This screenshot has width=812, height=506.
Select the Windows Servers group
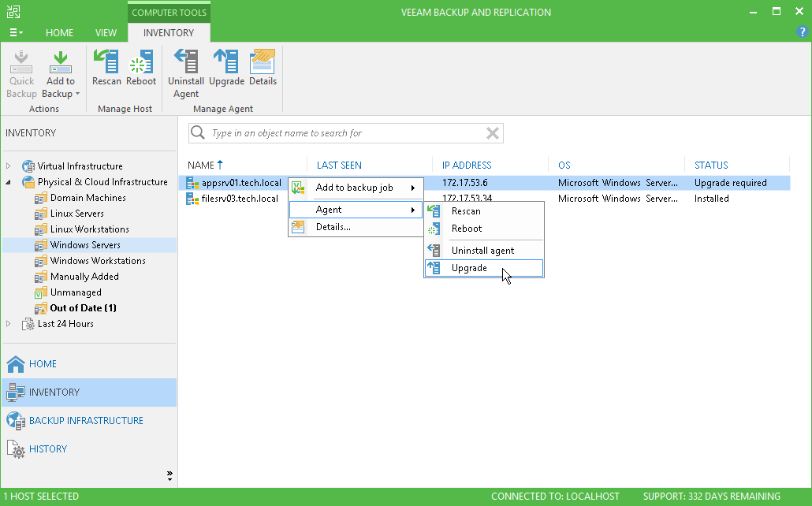point(85,245)
